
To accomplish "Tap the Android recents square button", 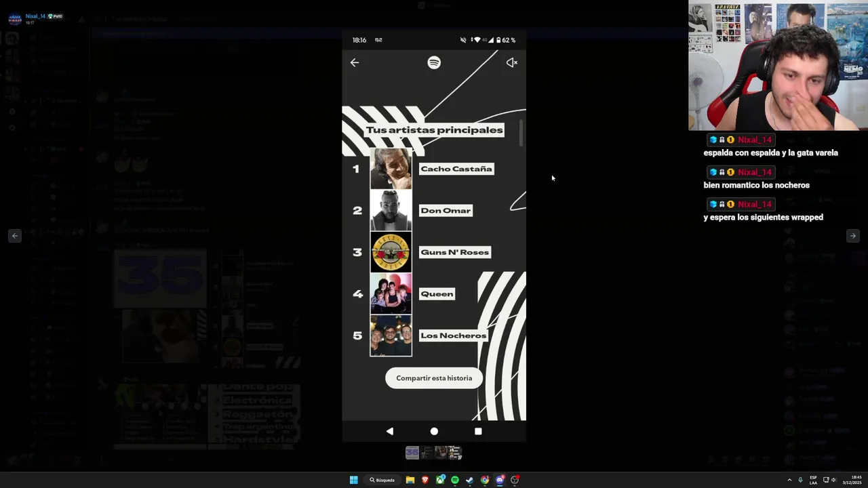I will (478, 431).
